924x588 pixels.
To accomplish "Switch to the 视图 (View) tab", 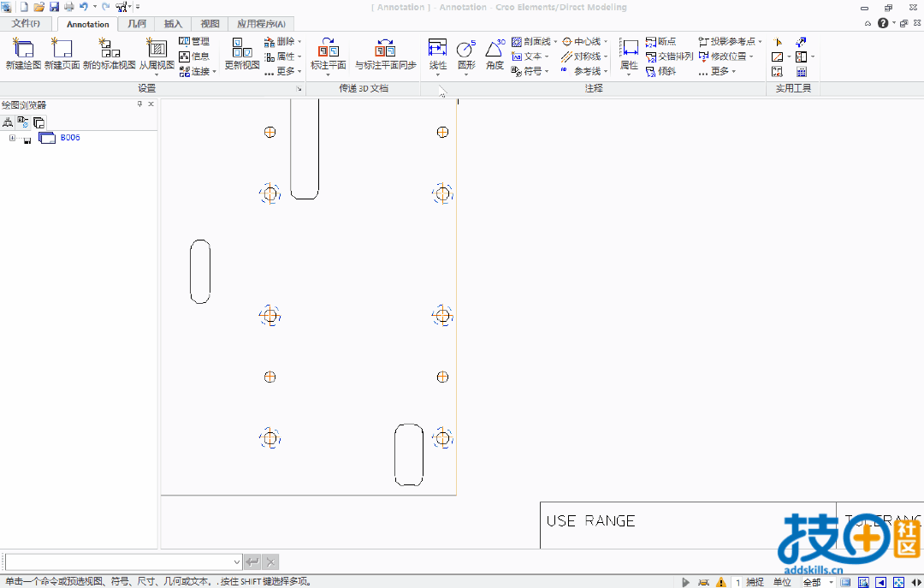I will (x=210, y=24).
